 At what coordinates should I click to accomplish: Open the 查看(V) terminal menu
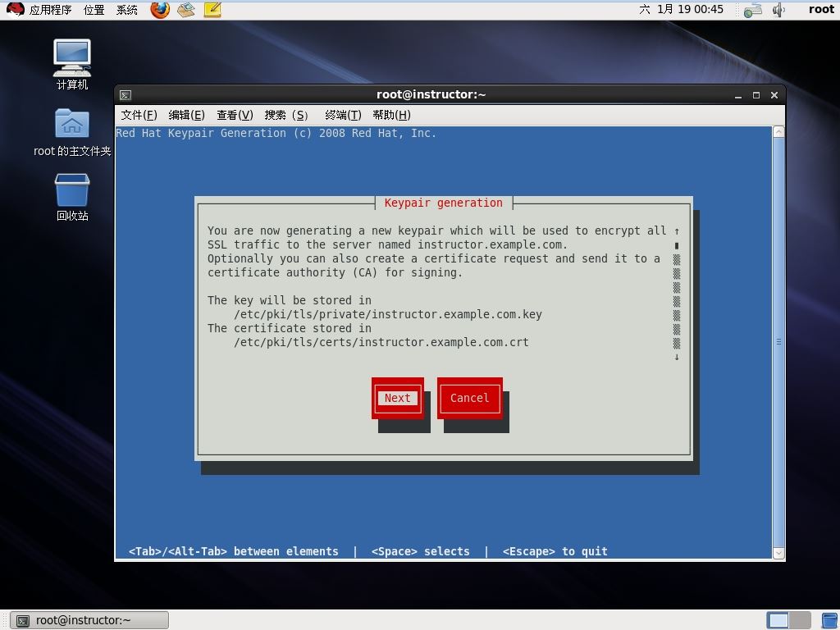click(x=235, y=115)
